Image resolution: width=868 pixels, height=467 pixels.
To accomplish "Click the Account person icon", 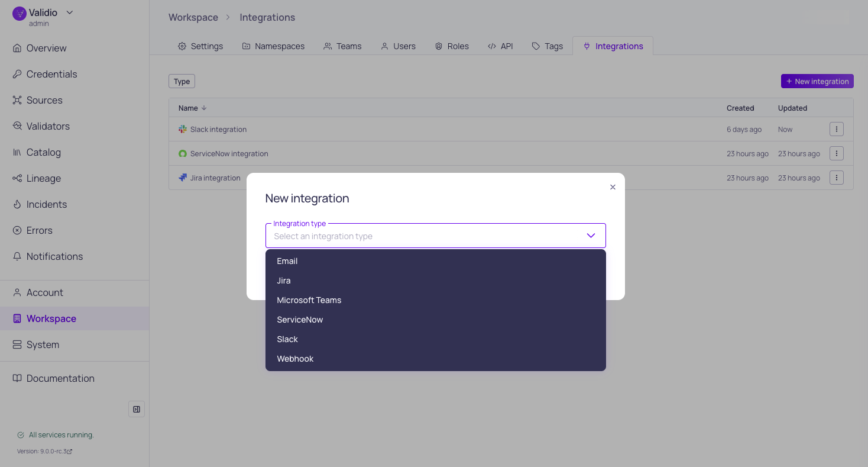I will coord(17,292).
